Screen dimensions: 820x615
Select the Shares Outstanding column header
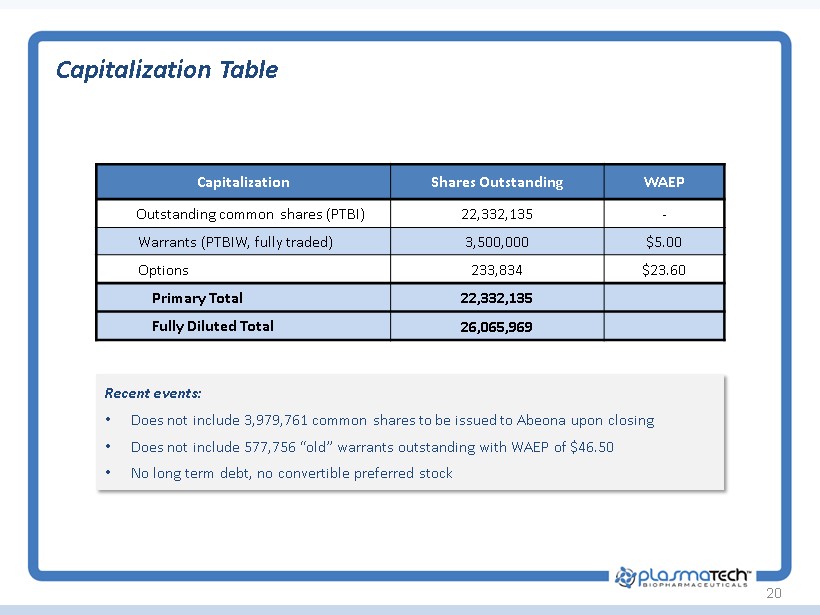click(x=497, y=182)
